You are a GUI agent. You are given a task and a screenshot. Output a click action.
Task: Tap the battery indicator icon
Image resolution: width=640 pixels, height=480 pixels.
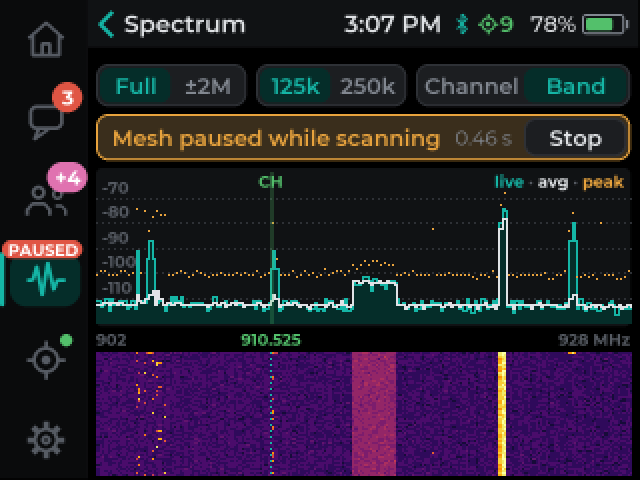point(605,24)
